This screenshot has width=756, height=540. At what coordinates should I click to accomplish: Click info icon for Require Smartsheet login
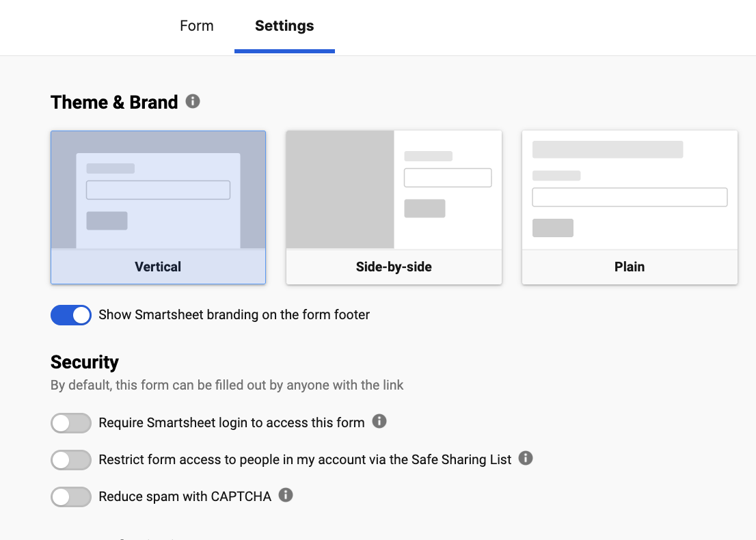[x=379, y=421]
